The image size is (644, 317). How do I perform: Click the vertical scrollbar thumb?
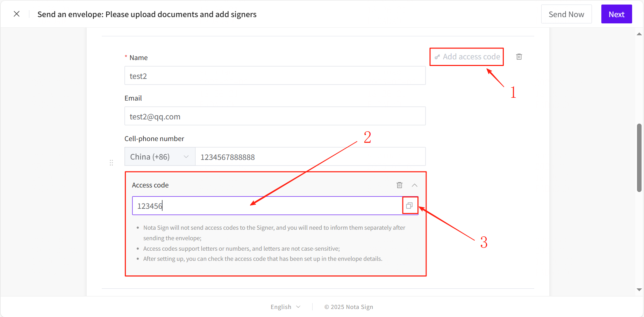[x=639, y=157]
